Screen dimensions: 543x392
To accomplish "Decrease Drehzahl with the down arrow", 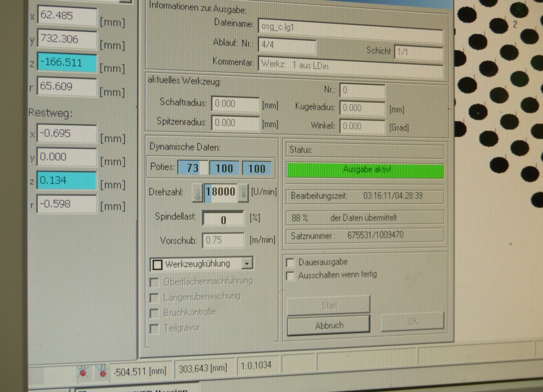I will coord(197,192).
